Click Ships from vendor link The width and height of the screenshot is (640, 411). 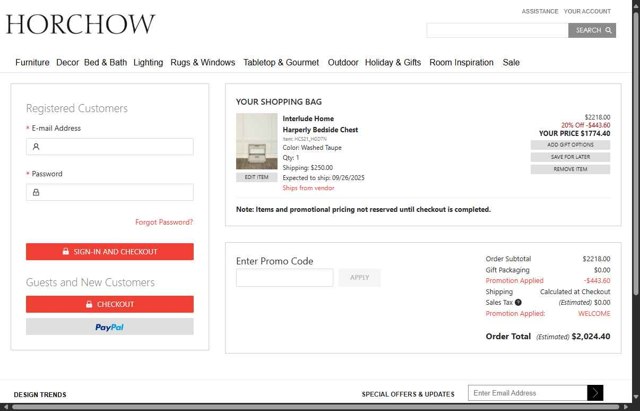tap(309, 188)
